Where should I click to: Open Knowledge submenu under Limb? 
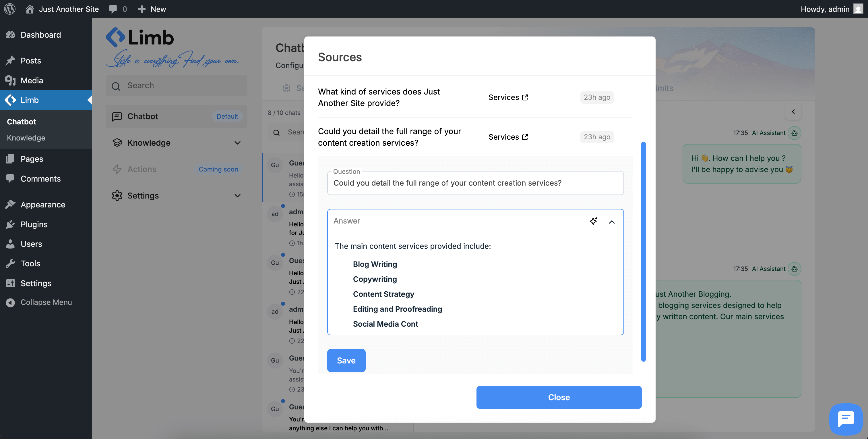click(26, 138)
